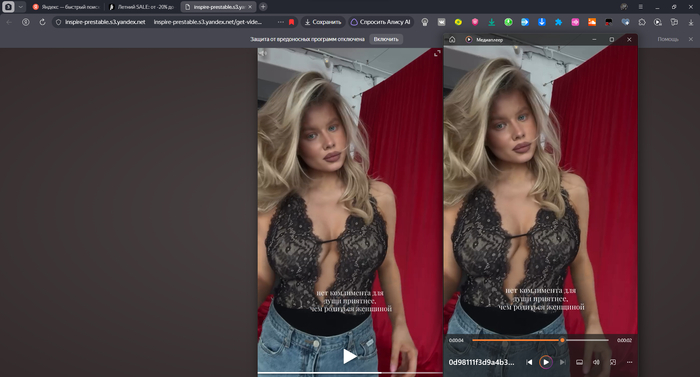Click the orange seek handle in media player
The height and width of the screenshot is (377, 700).
coord(562,340)
